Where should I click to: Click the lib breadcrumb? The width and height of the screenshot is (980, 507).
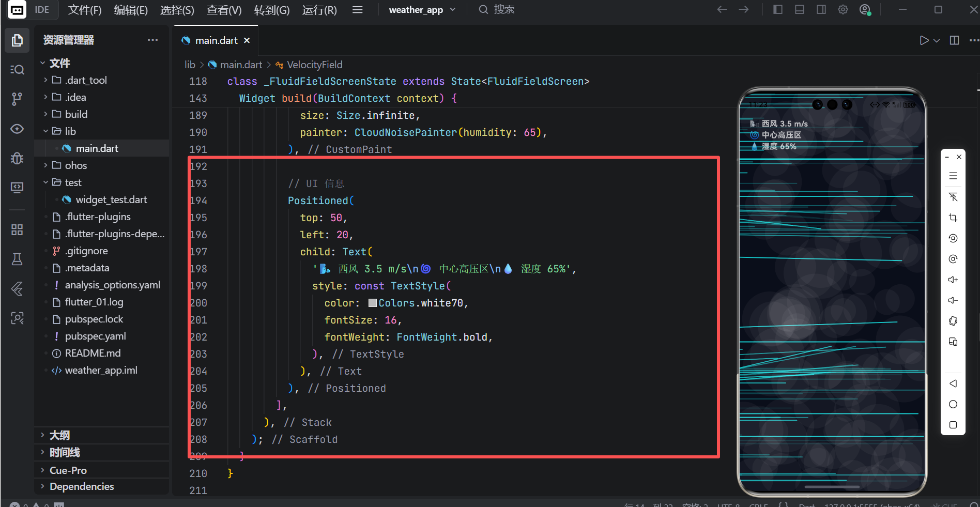[190, 65]
